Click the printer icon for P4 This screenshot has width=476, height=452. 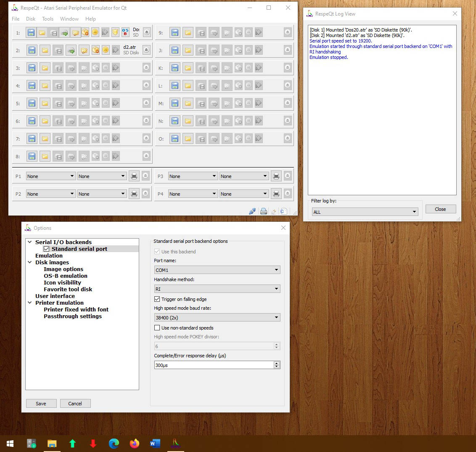click(x=276, y=194)
